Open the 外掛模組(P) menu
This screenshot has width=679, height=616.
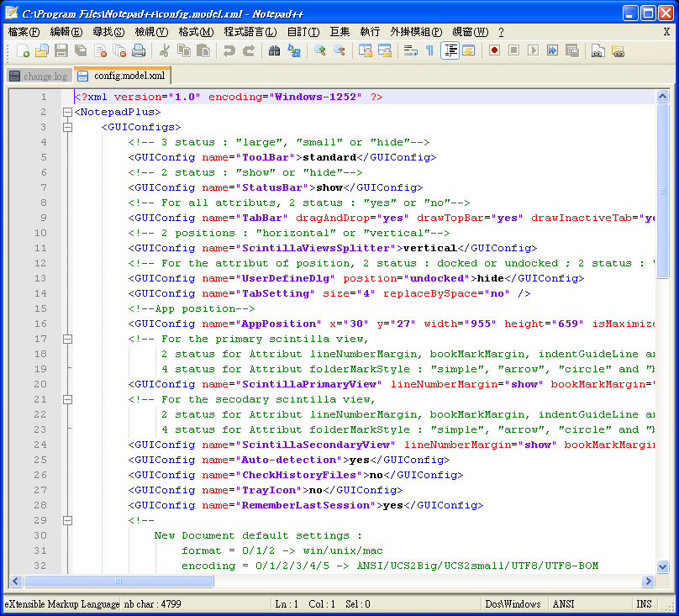(x=416, y=32)
